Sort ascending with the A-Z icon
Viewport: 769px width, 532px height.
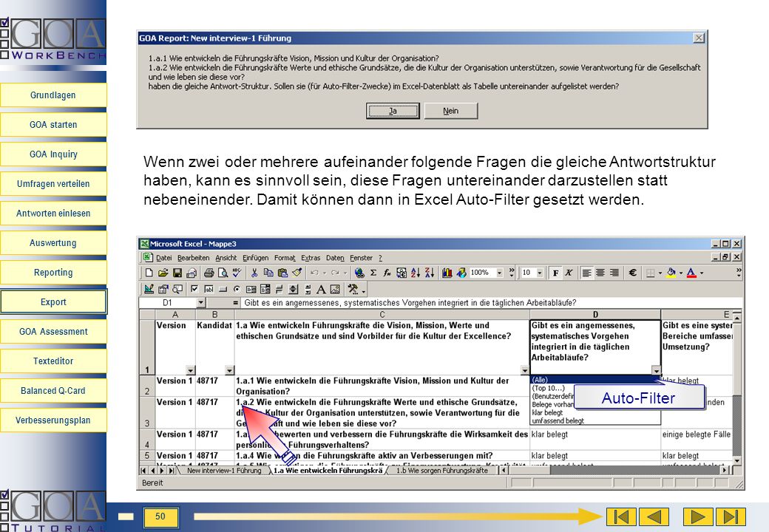click(416, 273)
